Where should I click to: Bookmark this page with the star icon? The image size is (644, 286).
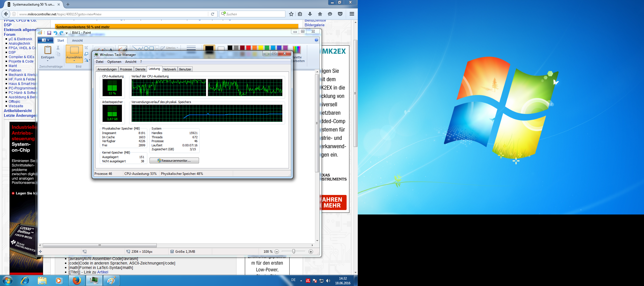291,14
